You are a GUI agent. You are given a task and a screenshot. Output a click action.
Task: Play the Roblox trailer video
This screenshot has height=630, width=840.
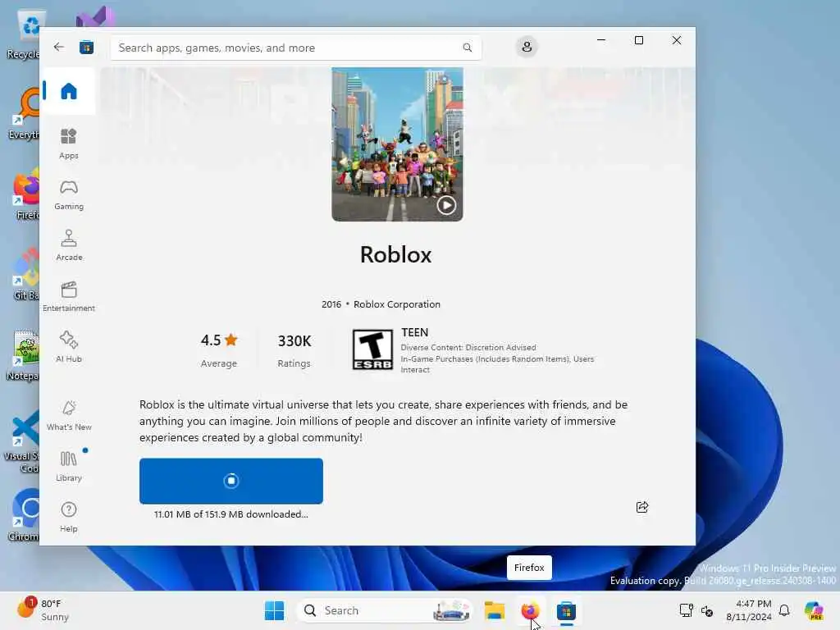pos(446,205)
